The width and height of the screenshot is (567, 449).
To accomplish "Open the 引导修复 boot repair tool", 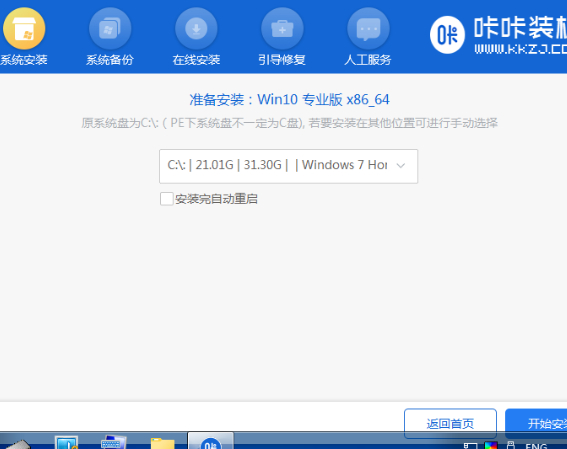I will 282,37.
